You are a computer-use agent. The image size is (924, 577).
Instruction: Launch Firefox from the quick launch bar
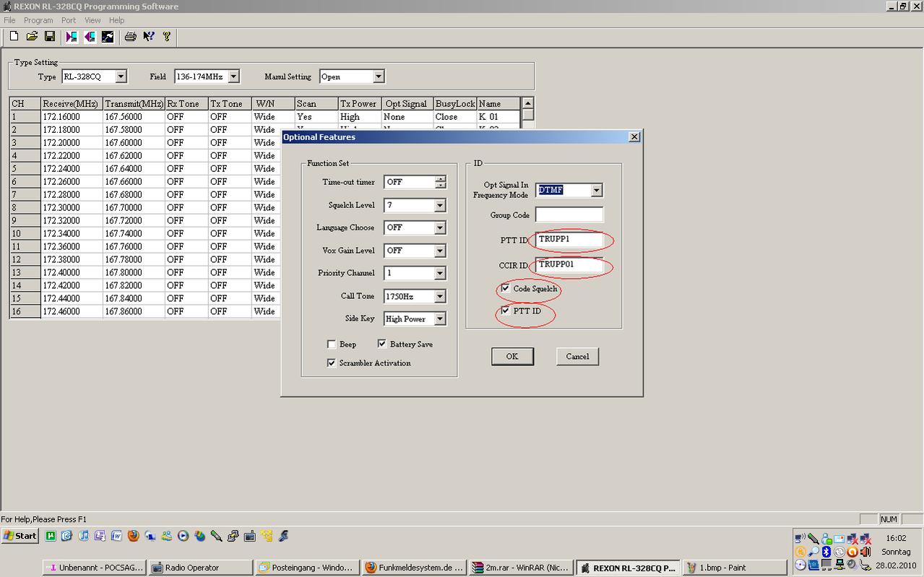133,536
